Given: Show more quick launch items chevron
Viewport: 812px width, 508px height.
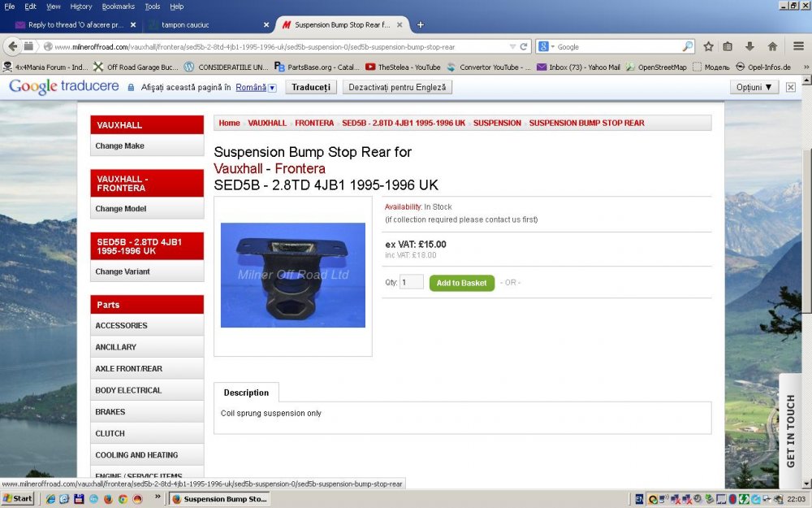Looking at the screenshot, I should coord(158,497).
